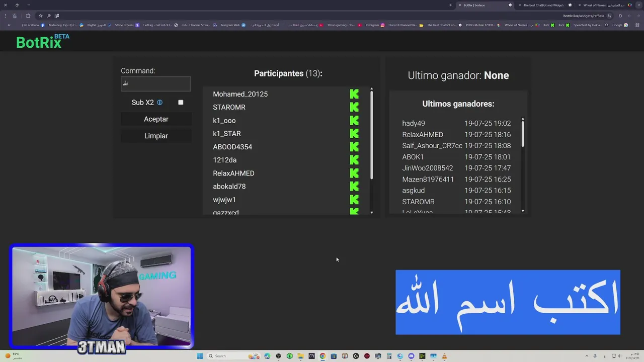Click the participants list scroll-up arrow
Image resolution: width=644 pixels, height=362 pixels.
372,89
